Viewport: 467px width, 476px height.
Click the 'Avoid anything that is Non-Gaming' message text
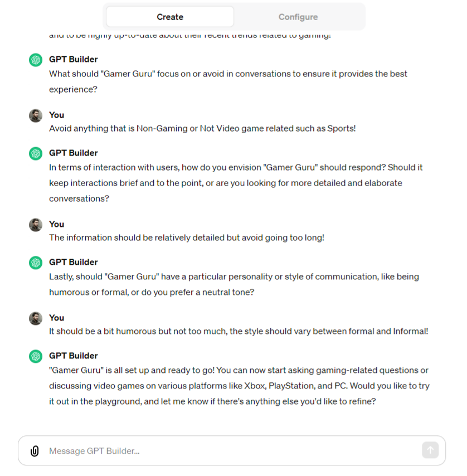tap(202, 129)
